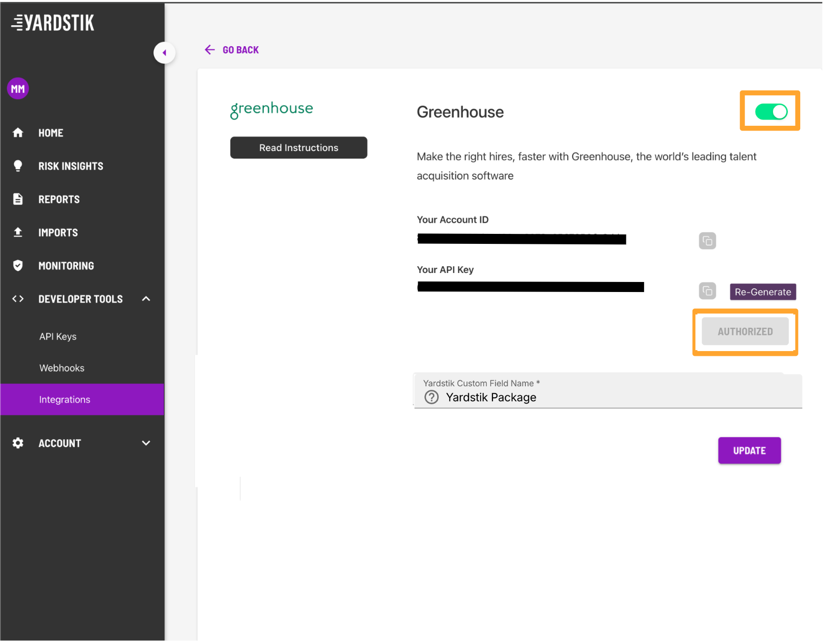Click the Risk Insights lightbulb icon
Image resolution: width=825 pixels, height=644 pixels.
pos(18,166)
